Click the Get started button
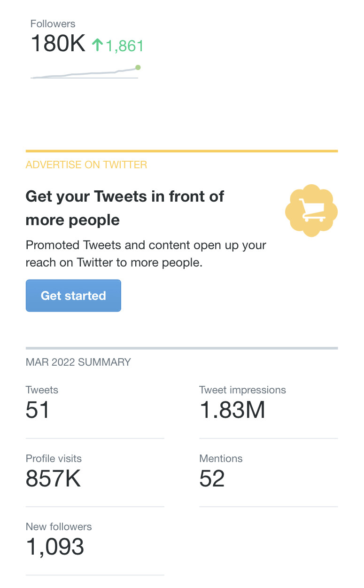Viewport: 364px width, 588px height. point(73,296)
